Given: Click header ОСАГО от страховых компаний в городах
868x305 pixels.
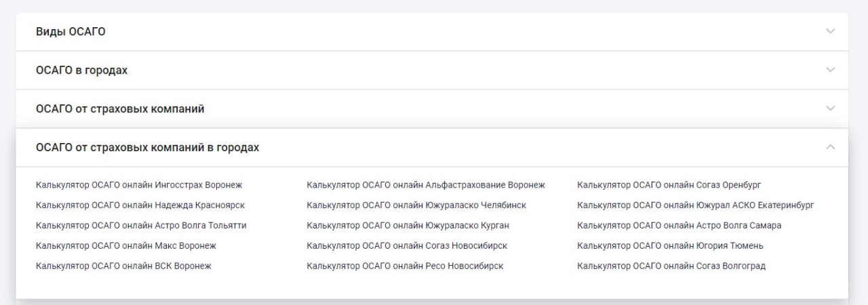Looking at the screenshot, I should coord(432,148).
